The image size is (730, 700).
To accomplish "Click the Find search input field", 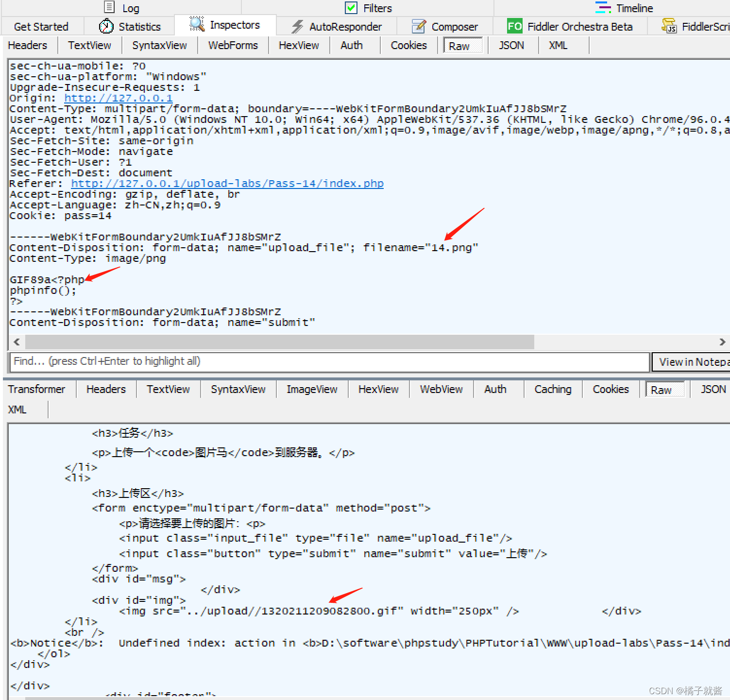I will [x=329, y=361].
